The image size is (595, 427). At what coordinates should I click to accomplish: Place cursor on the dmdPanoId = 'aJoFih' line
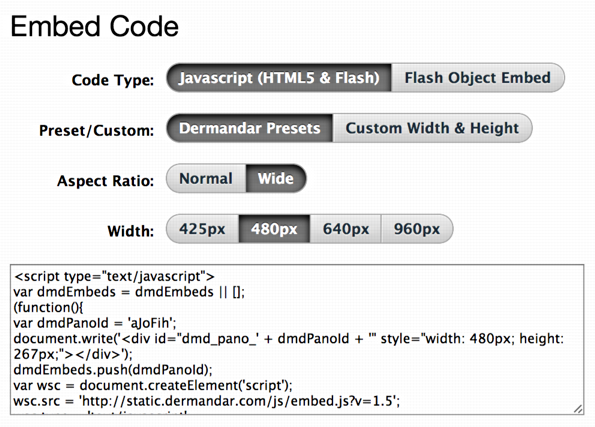pos(95,323)
